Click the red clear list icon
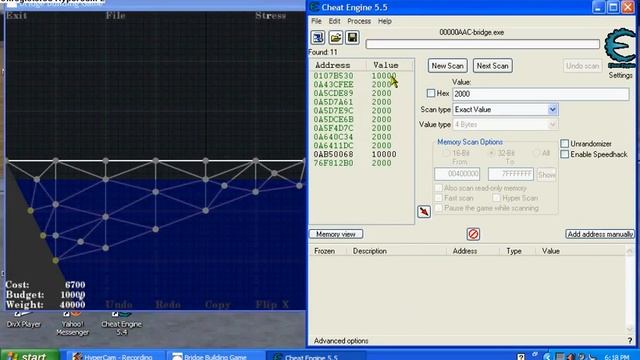The image size is (640, 360). click(x=473, y=234)
